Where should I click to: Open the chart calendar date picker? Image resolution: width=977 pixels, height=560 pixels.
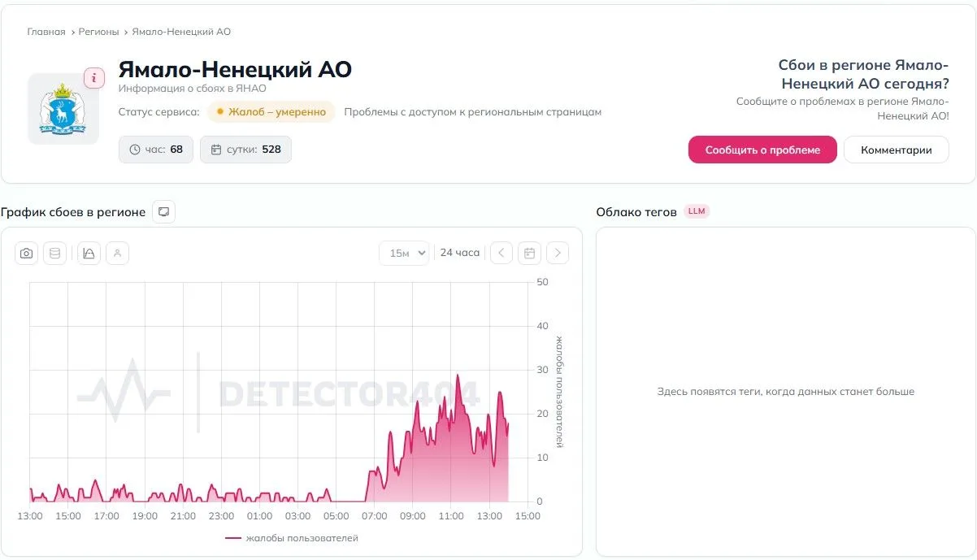[x=529, y=254]
